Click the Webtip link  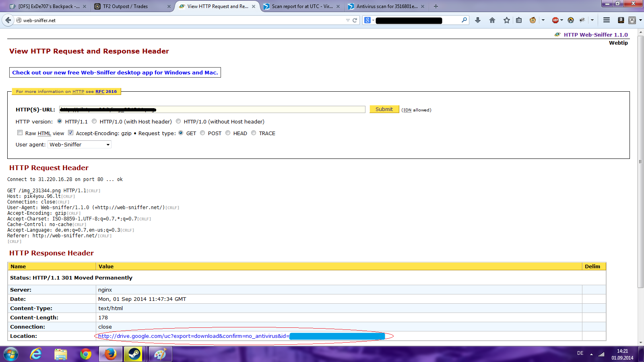pos(618,43)
